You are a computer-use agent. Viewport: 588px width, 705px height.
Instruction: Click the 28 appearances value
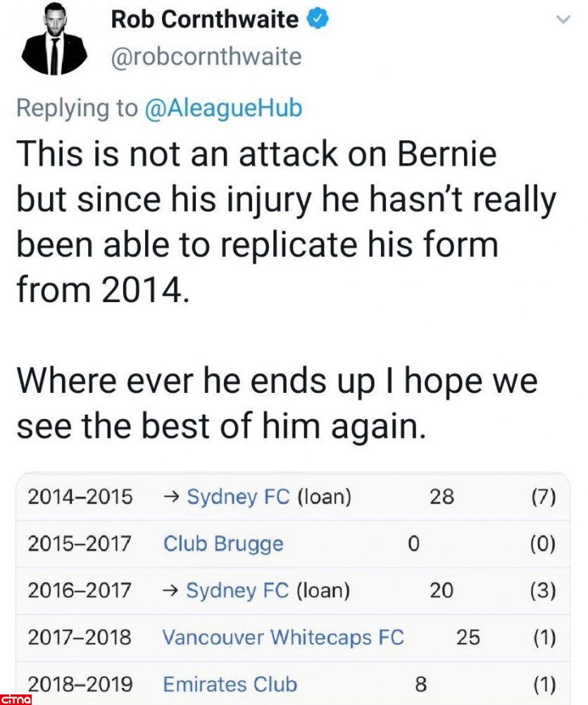point(442,497)
